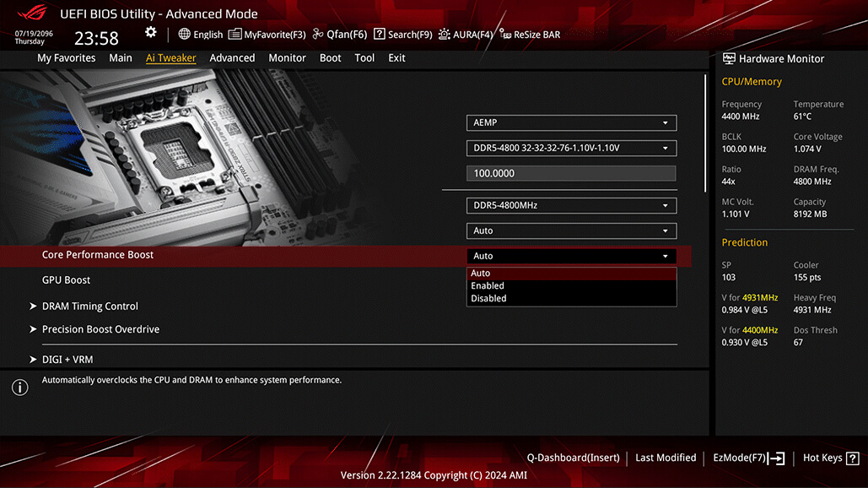Click the vertical scrollbar of settings list

pyautogui.click(x=705, y=133)
